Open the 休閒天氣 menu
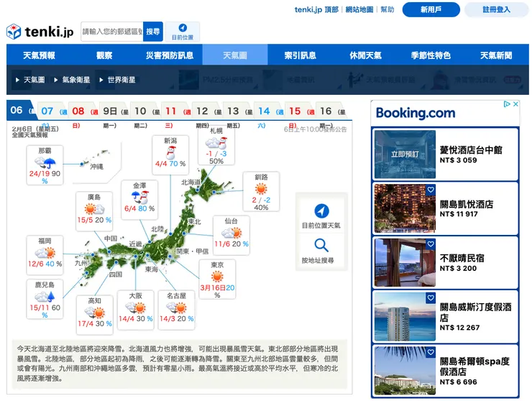 (365, 55)
